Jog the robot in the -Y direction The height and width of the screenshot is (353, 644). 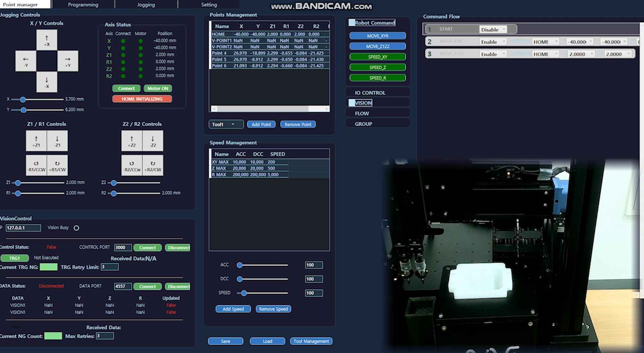[25, 61]
